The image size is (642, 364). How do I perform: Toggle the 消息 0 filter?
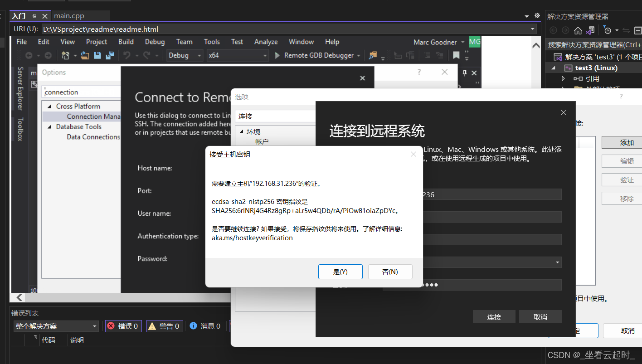click(205, 326)
